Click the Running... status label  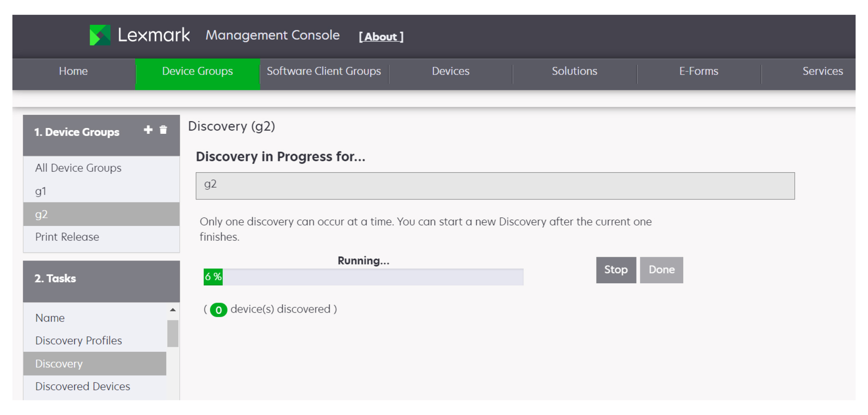tap(363, 261)
